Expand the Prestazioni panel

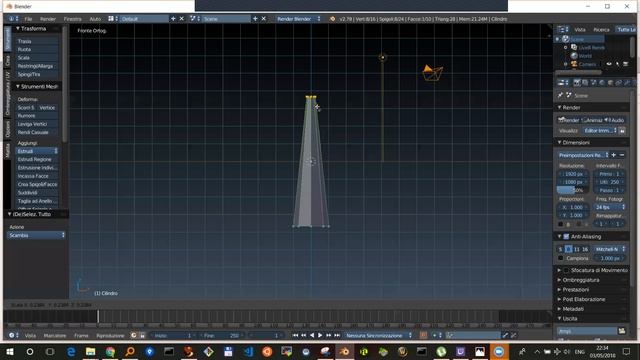tap(560, 289)
